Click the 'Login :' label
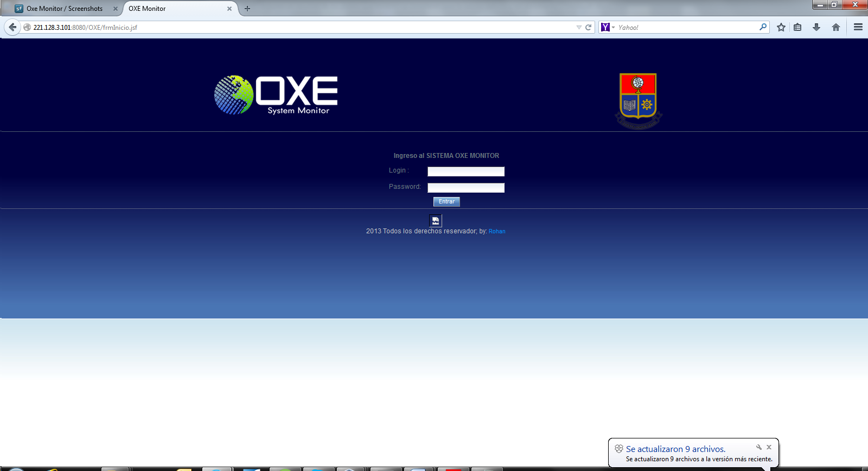Image resolution: width=868 pixels, height=471 pixels. pyautogui.click(x=399, y=170)
